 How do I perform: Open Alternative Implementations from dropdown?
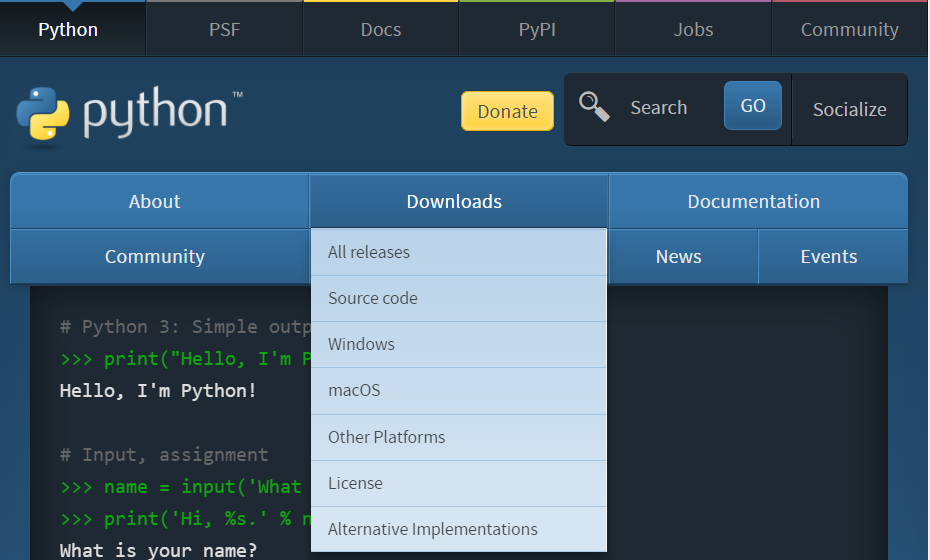[x=458, y=529]
